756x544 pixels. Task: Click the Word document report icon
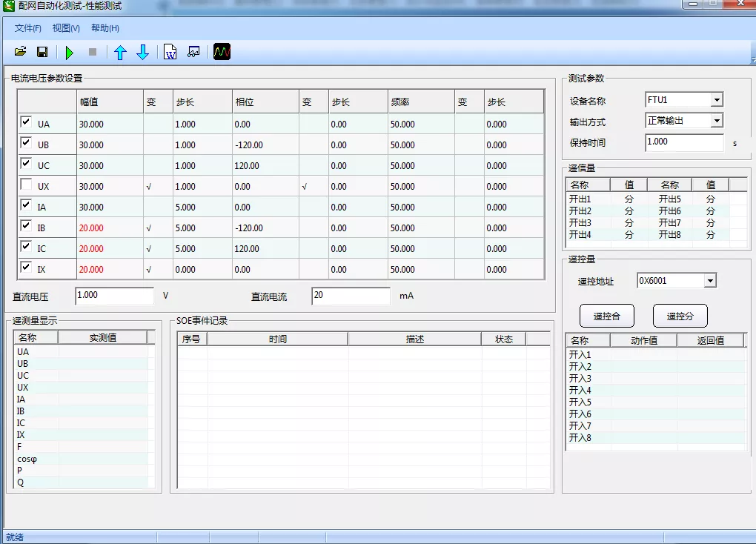coord(170,52)
